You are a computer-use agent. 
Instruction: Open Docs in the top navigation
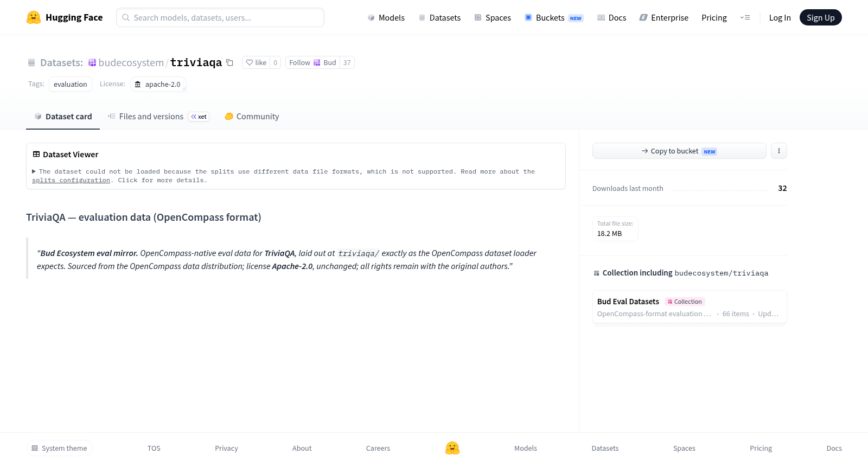point(611,17)
